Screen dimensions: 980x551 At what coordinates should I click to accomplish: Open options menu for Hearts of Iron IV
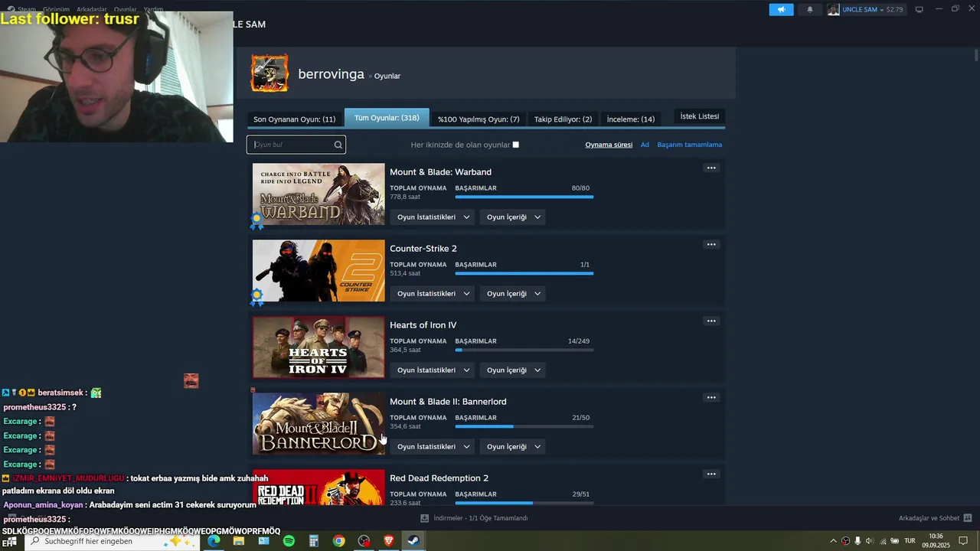pyautogui.click(x=711, y=321)
